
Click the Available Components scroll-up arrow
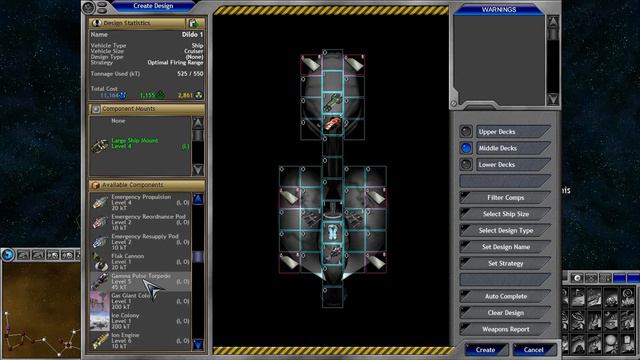[198, 199]
